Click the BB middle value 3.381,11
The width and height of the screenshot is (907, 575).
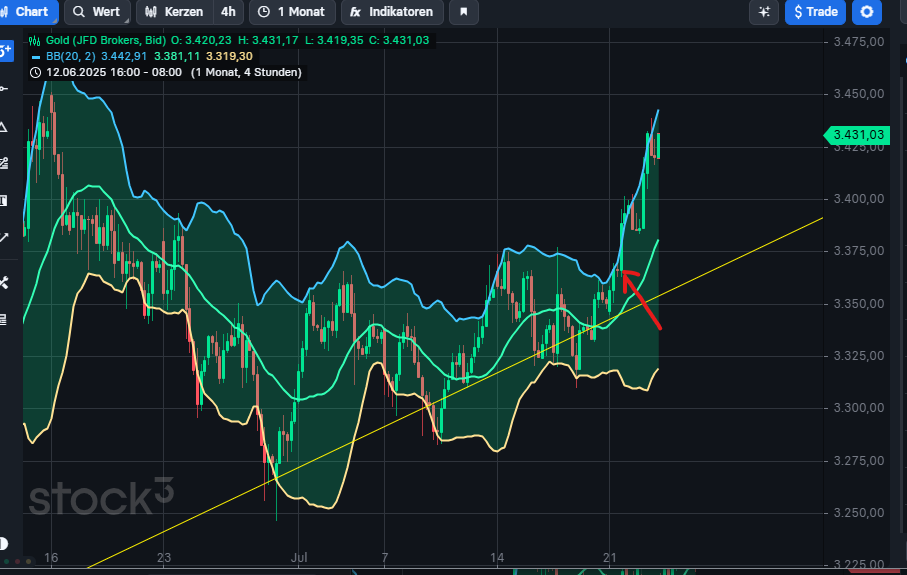point(176,56)
